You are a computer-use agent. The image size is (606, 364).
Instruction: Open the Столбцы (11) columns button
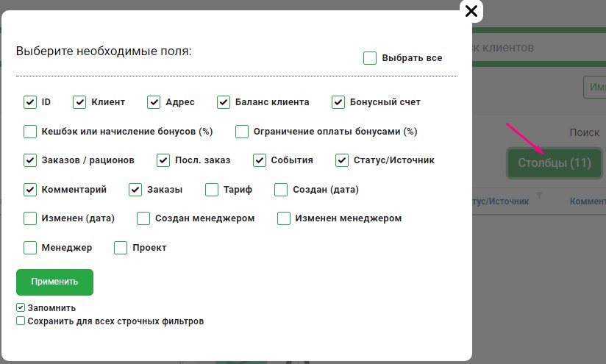554,163
